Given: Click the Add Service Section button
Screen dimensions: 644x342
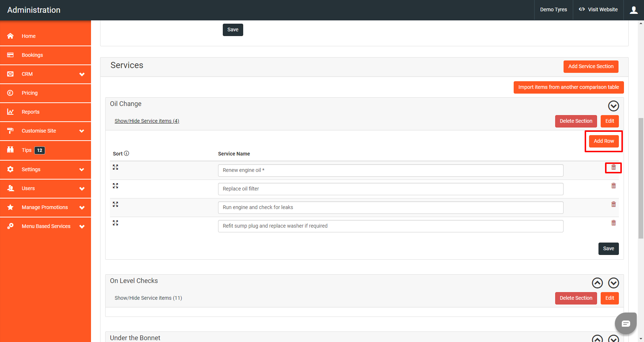Looking at the screenshot, I should (590, 66).
